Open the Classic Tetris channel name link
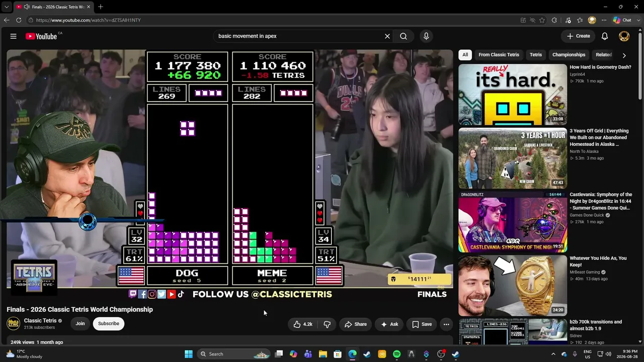Screen dimensions: 644x362 click(40, 321)
